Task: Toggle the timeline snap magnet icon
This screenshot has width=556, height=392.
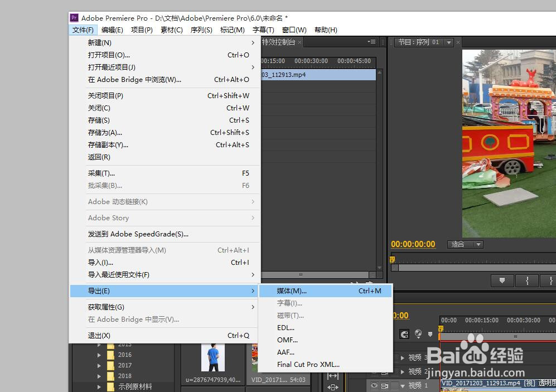Action: pyautogui.click(x=404, y=334)
